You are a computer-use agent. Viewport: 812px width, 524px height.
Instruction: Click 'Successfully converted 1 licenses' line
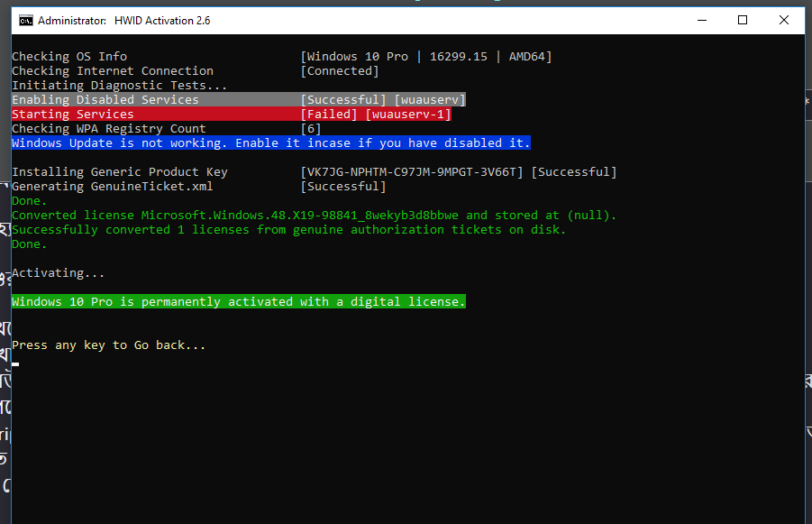[x=289, y=230]
